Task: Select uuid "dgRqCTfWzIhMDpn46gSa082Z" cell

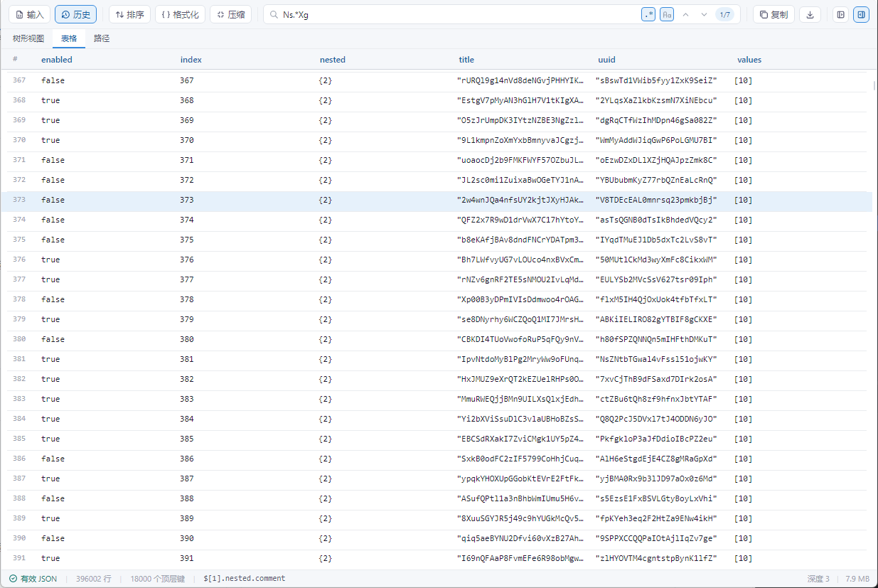Action: pyautogui.click(x=656, y=120)
